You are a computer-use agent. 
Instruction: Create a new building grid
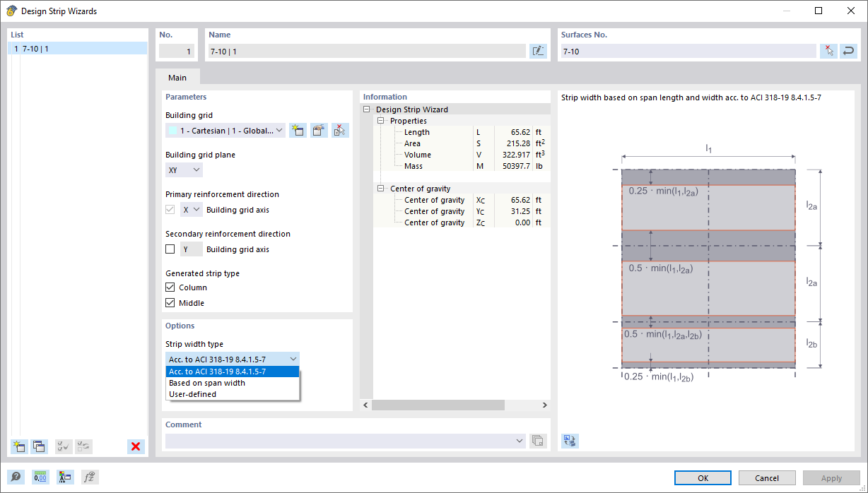[298, 130]
